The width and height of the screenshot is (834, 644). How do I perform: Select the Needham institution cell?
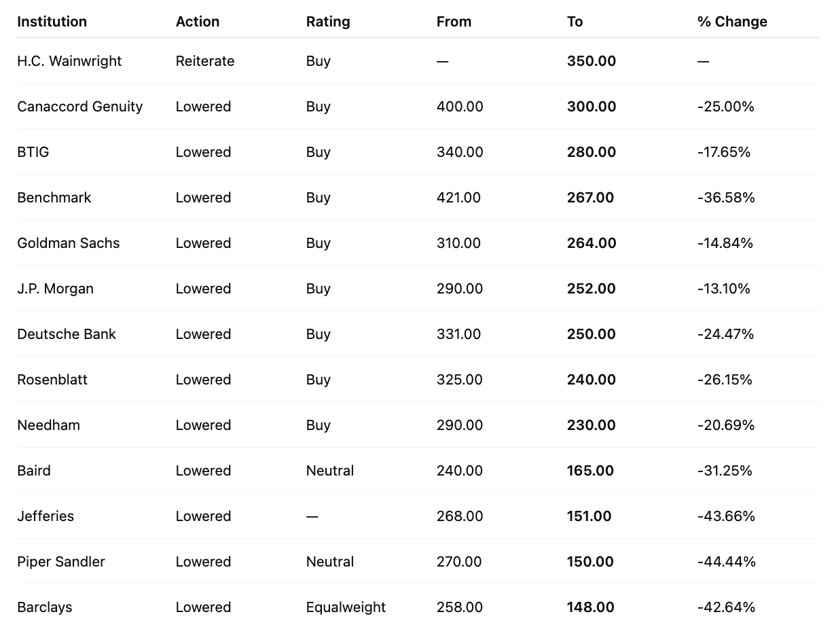click(48, 425)
